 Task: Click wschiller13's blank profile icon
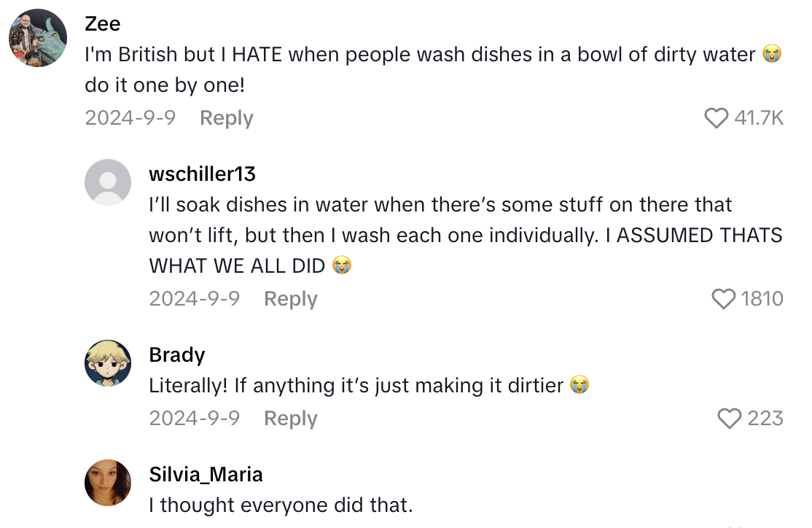pos(108,182)
